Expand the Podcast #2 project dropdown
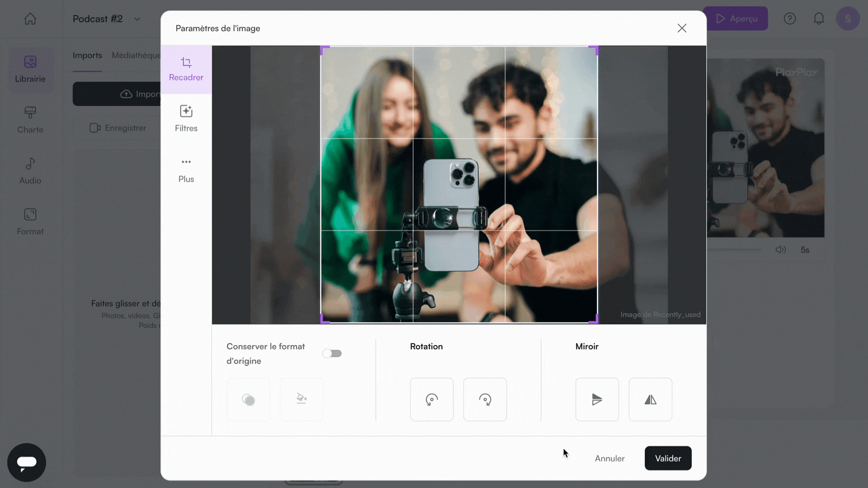 point(137,19)
